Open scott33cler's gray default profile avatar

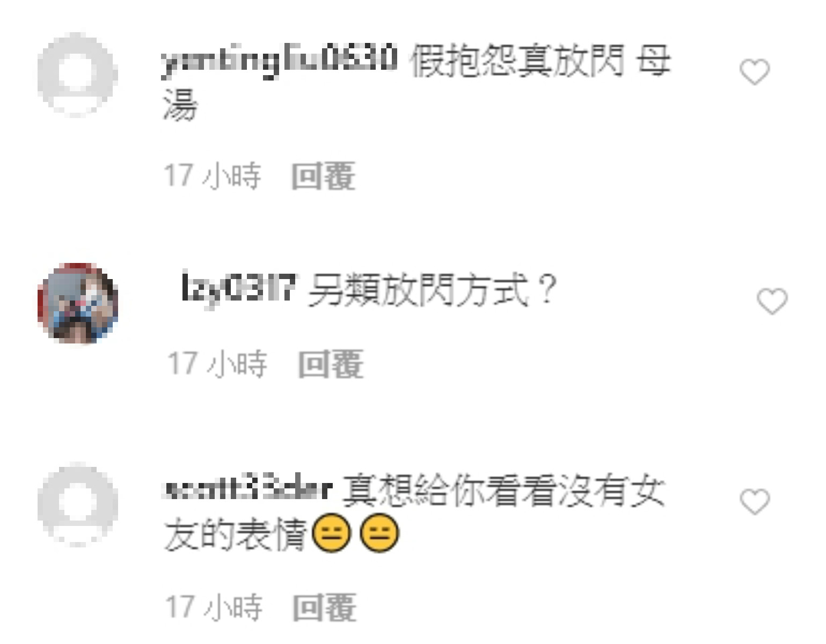[x=77, y=503]
